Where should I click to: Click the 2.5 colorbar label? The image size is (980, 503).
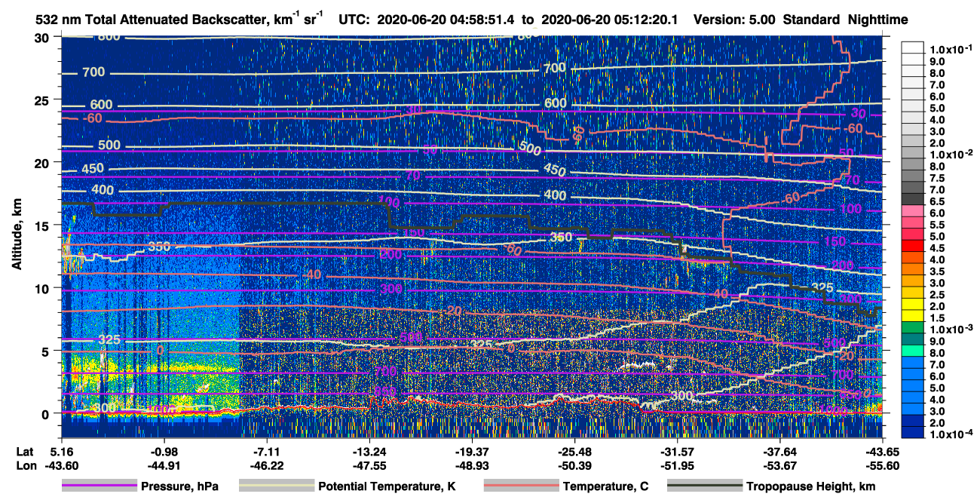coord(937,295)
